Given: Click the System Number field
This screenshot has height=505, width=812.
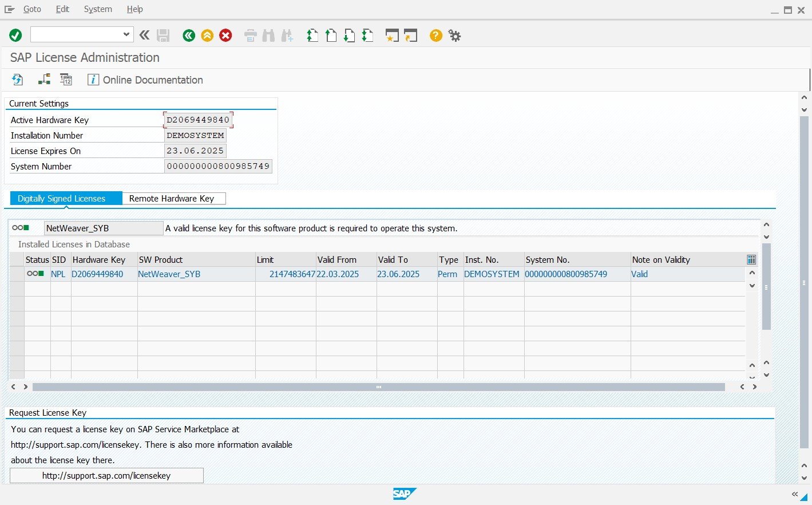Looking at the screenshot, I should tap(218, 167).
